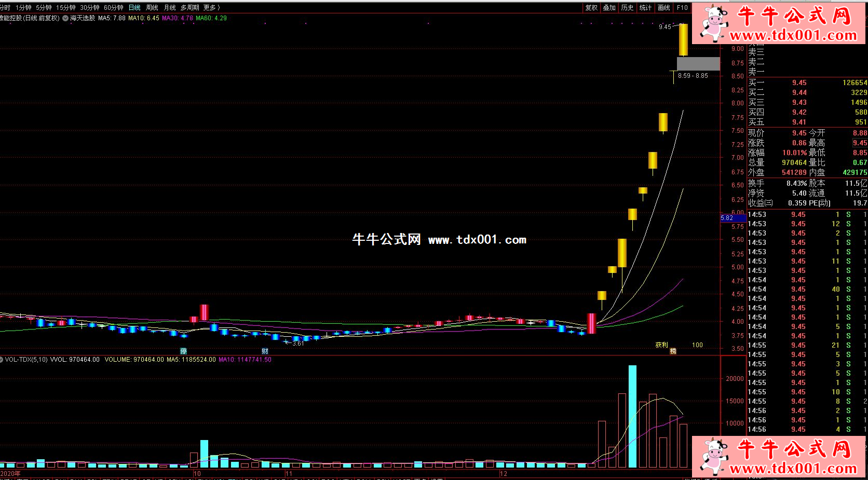
Task: Click the 总量 970464 value
Action: 794,163
